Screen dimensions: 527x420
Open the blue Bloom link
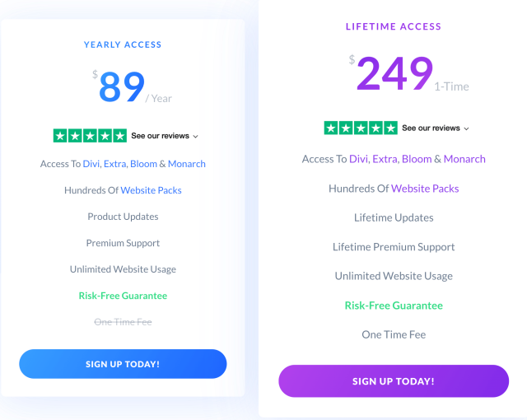[x=143, y=164]
